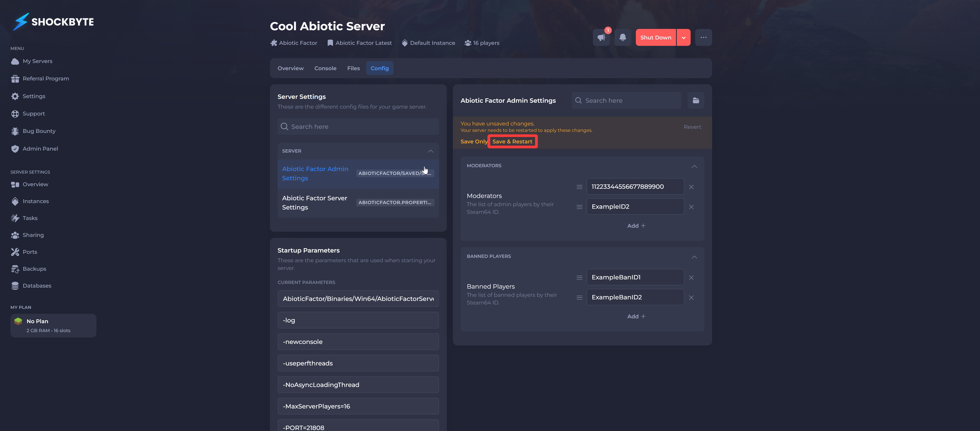980x431 pixels.
Task: Select Abiotic Factor Admin Settings config file
Action: [x=358, y=174]
